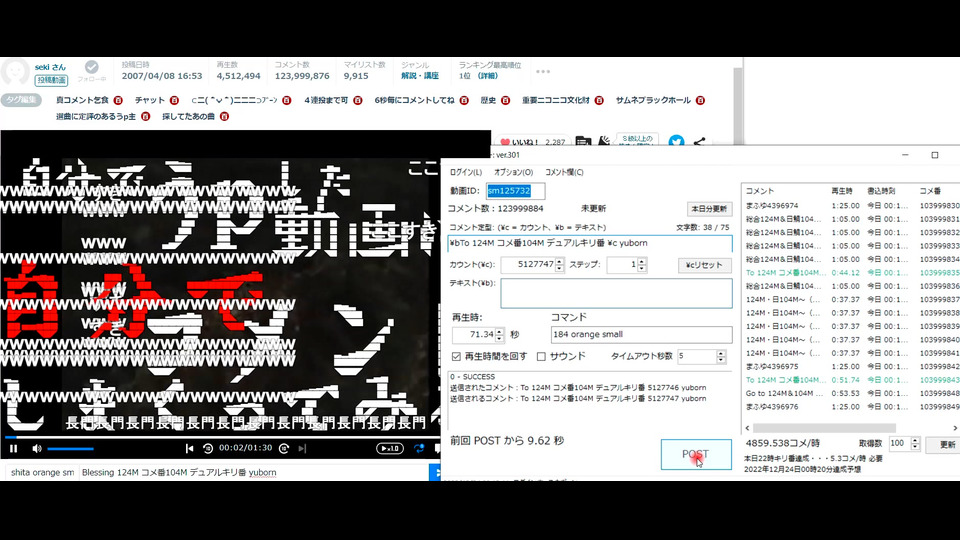Click the テキスト(¥b) text area
This screenshot has width=960, height=540.
click(616, 293)
